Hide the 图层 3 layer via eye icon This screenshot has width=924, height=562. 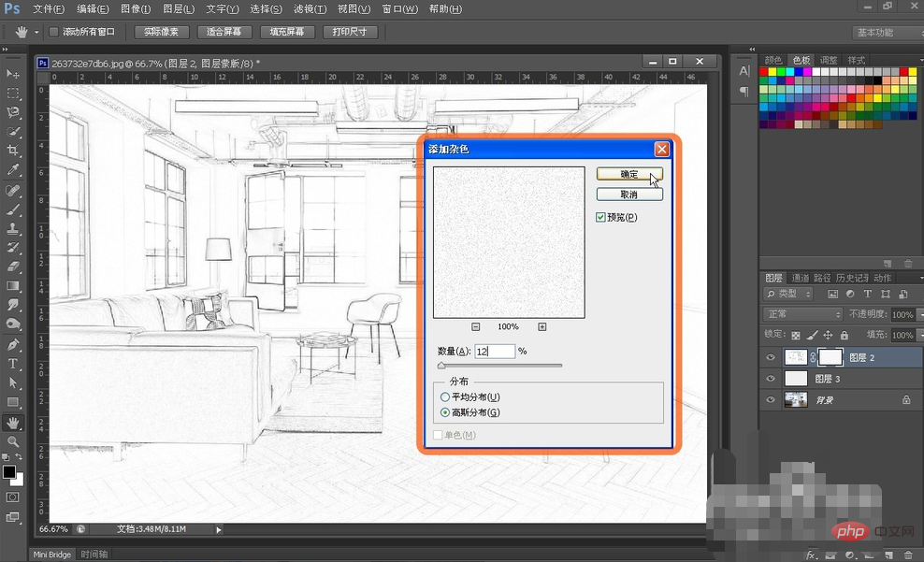pyautogui.click(x=771, y=379)
